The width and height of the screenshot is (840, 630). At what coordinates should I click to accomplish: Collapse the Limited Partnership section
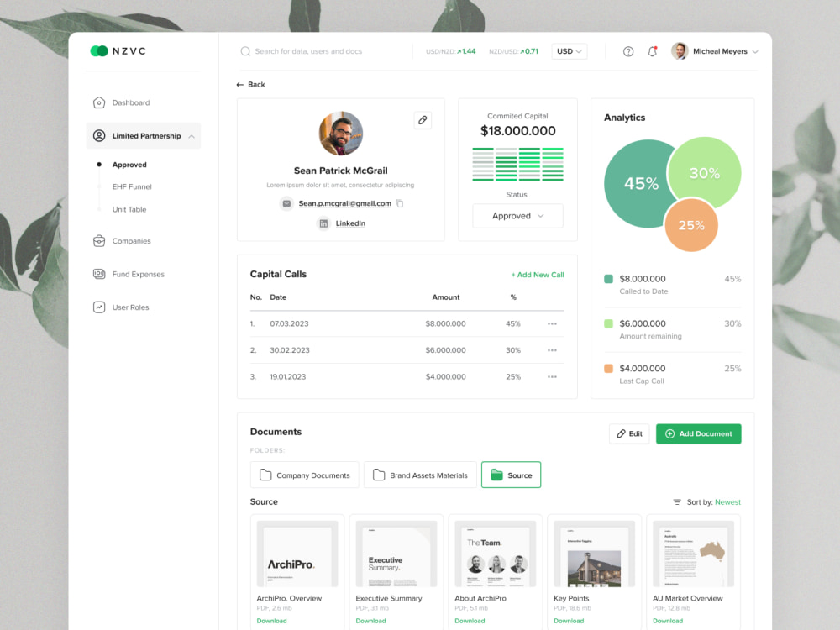point(193,135)
